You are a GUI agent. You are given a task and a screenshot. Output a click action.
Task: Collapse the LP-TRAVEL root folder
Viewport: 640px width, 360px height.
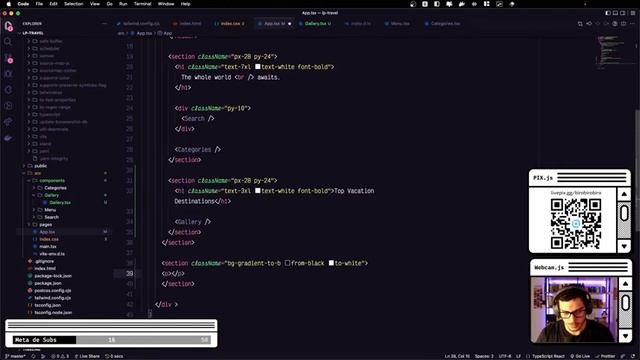pyautogui.click(x=33, y=33)
